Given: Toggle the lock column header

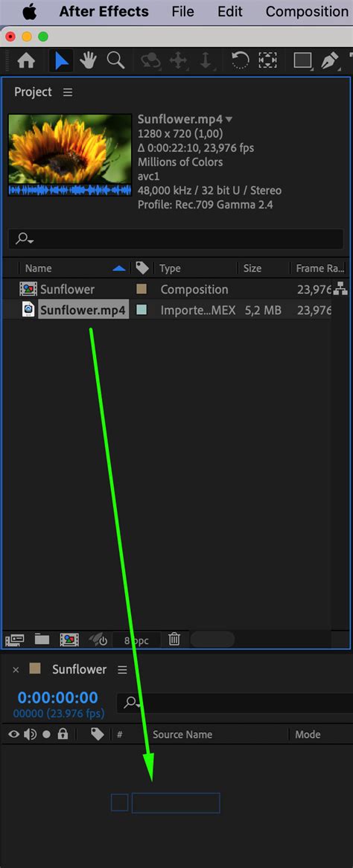Looking at the screenshot, I should [63, 734].
